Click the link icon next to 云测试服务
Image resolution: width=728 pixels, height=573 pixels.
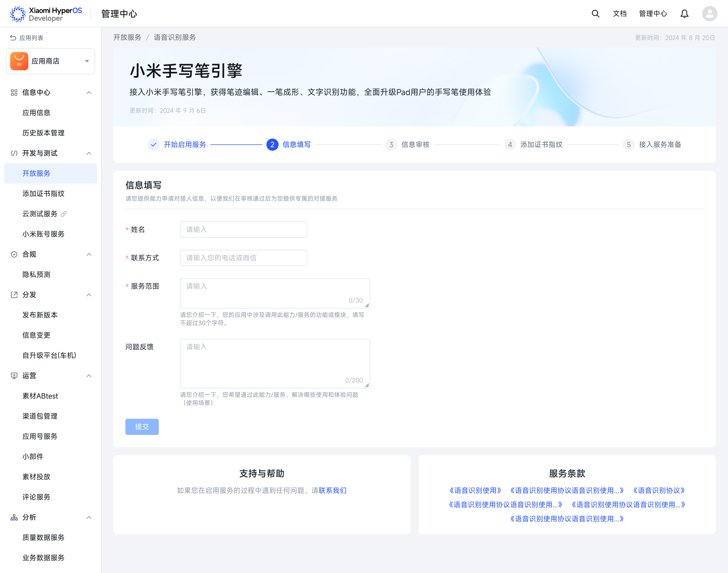click(x=64, y=214)
